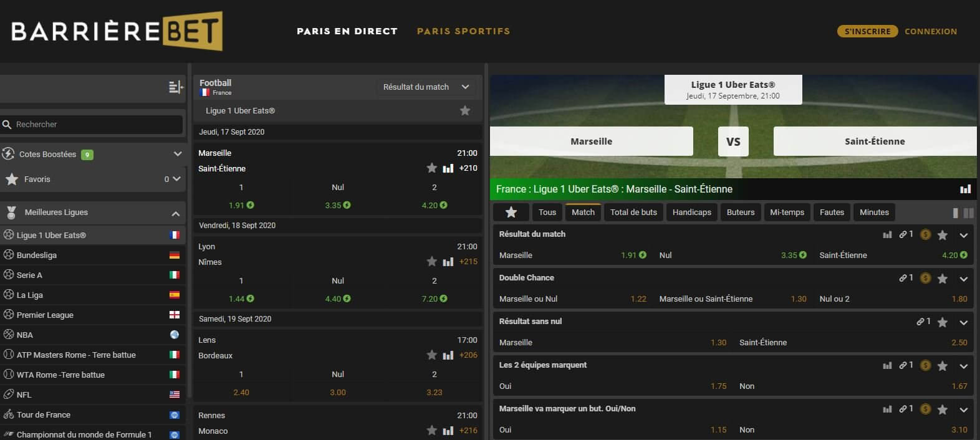Favorite the Résultat sans nul market

[x=943, y=322]
